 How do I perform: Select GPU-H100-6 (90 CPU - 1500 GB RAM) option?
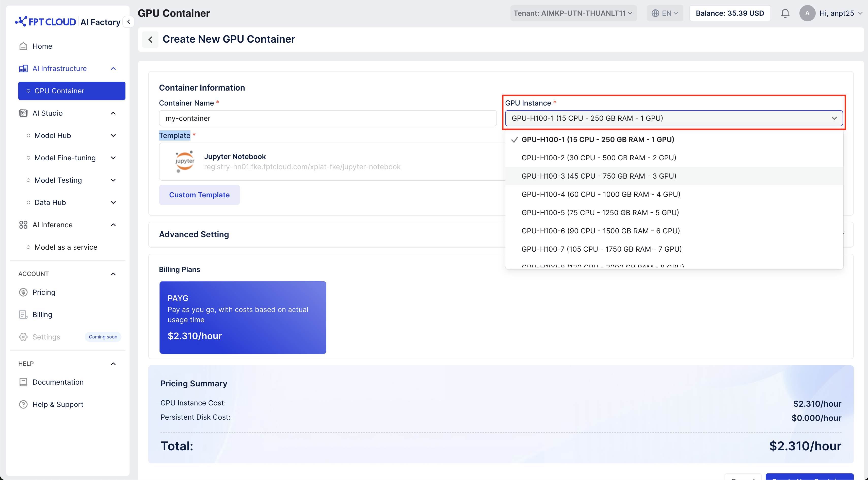(x=674, y=231)
